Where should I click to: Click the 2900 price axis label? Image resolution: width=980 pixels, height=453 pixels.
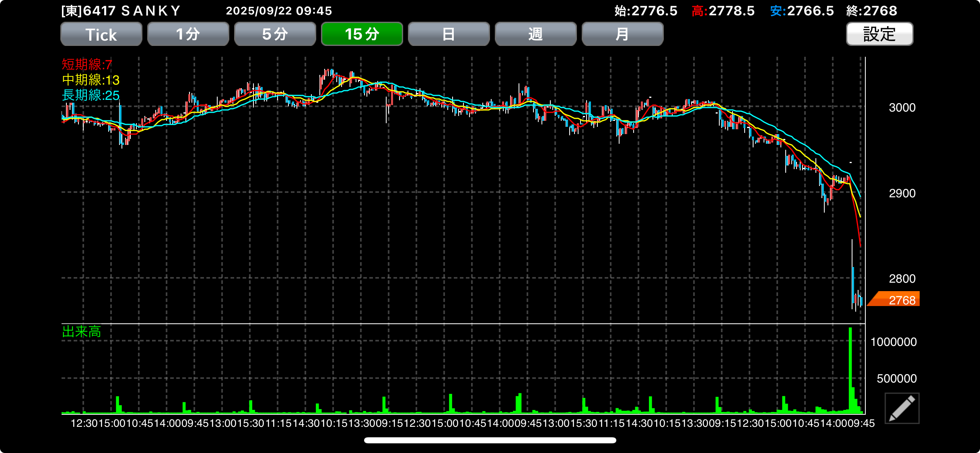pyautogui.click(x=902, y=193)
